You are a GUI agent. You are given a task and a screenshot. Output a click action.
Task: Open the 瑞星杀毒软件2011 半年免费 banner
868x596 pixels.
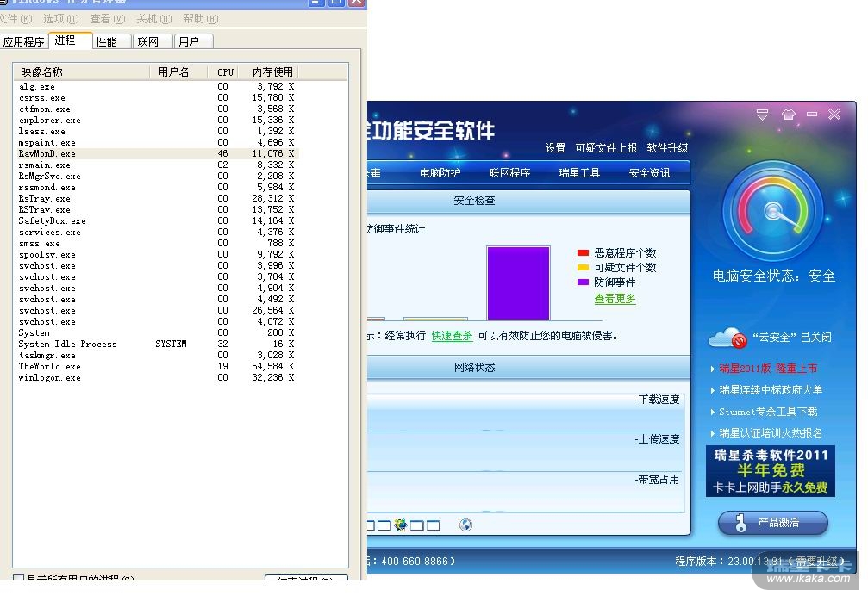[770, 471]
